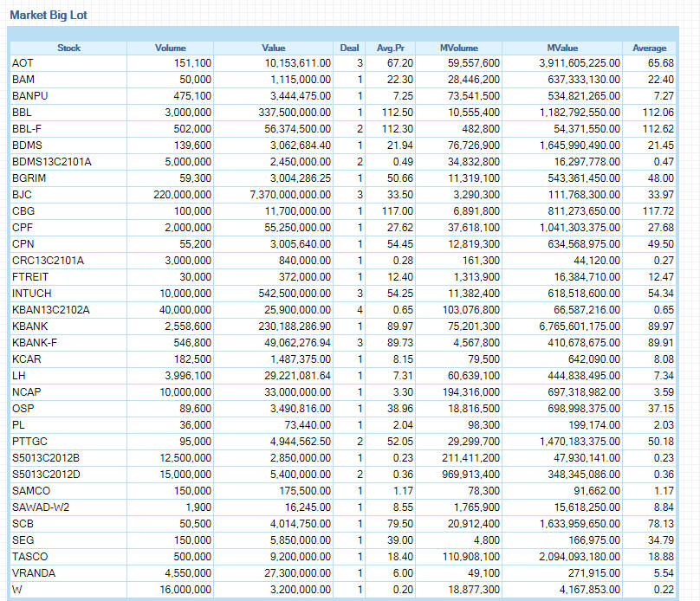Select stock symbol W
Image resolution: width=700 pixels, height=601 pixels.
click(17, 590)
